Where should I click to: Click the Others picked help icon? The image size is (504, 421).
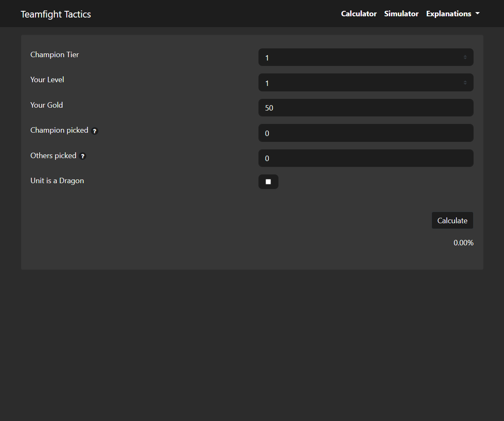point(83,156)
